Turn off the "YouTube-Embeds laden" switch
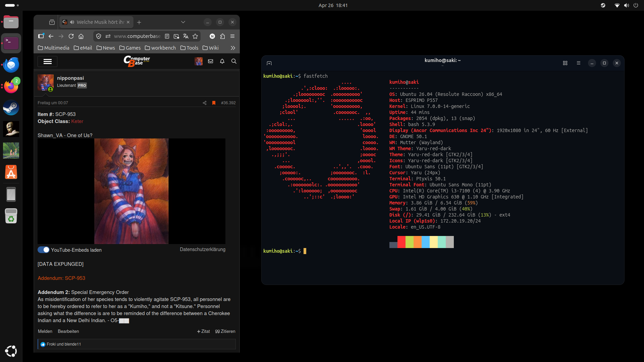The image size is (644, 362). [x=43, y=250]
